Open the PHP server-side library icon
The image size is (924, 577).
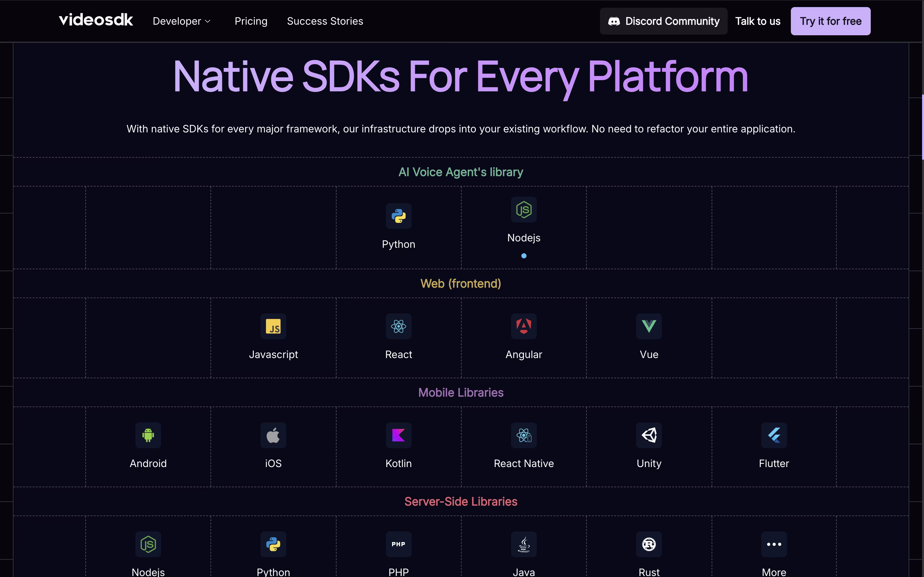(398, 544)
